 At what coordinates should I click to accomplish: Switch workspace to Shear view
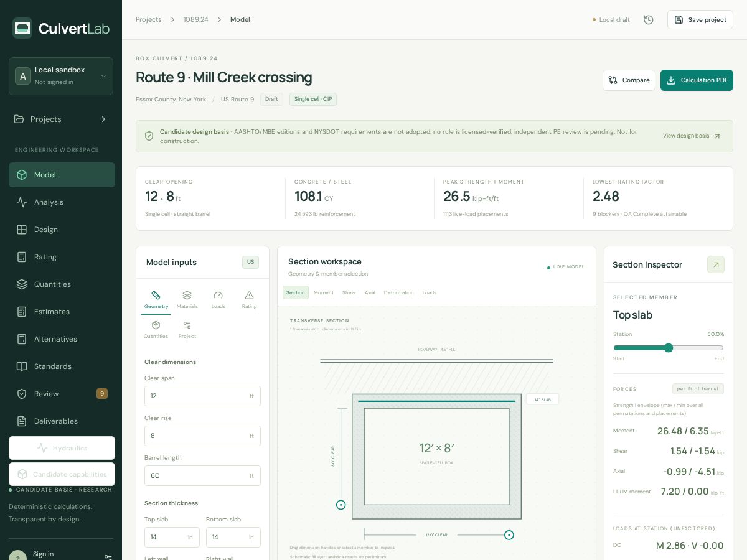point(349,292)
